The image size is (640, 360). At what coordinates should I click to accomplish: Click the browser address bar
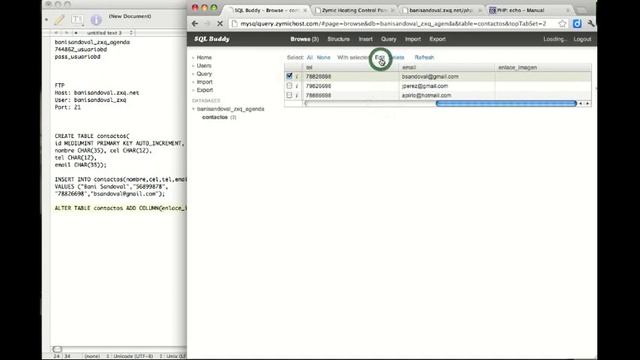click(393, 24)
